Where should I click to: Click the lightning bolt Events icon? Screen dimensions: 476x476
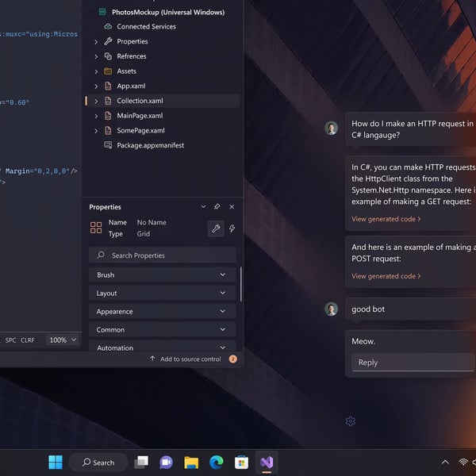[x=232, y=228]
